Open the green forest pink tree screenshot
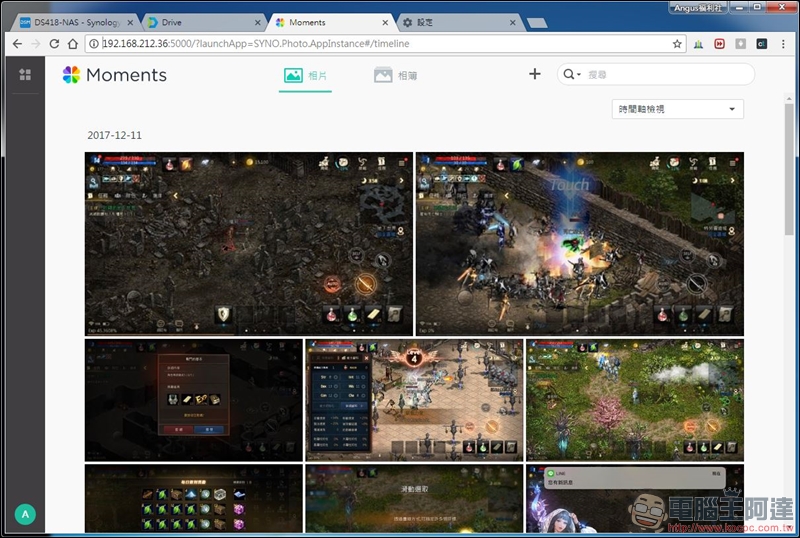 tap(635, 400)
